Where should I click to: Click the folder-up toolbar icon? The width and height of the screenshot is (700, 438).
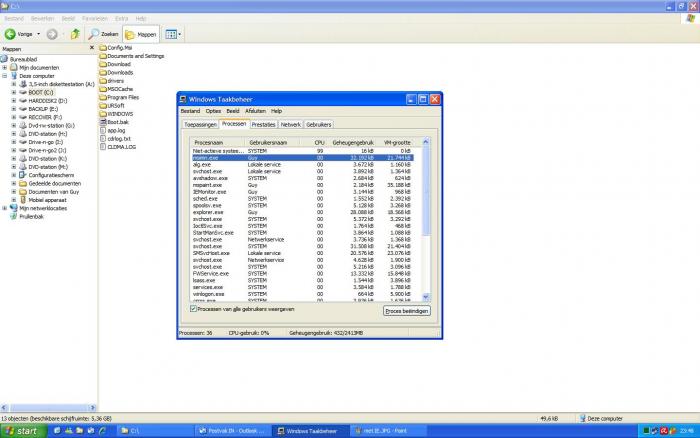click(x=75, y=34)
